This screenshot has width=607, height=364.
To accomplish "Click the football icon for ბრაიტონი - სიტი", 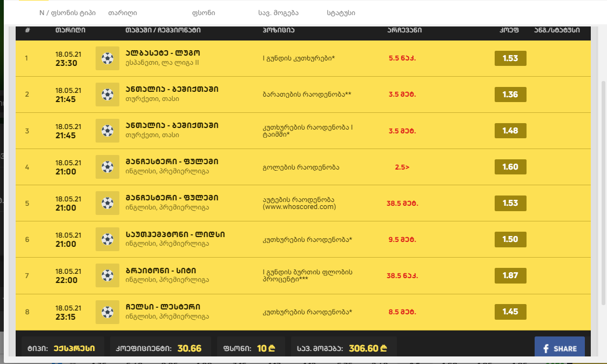I will [107, 275].
